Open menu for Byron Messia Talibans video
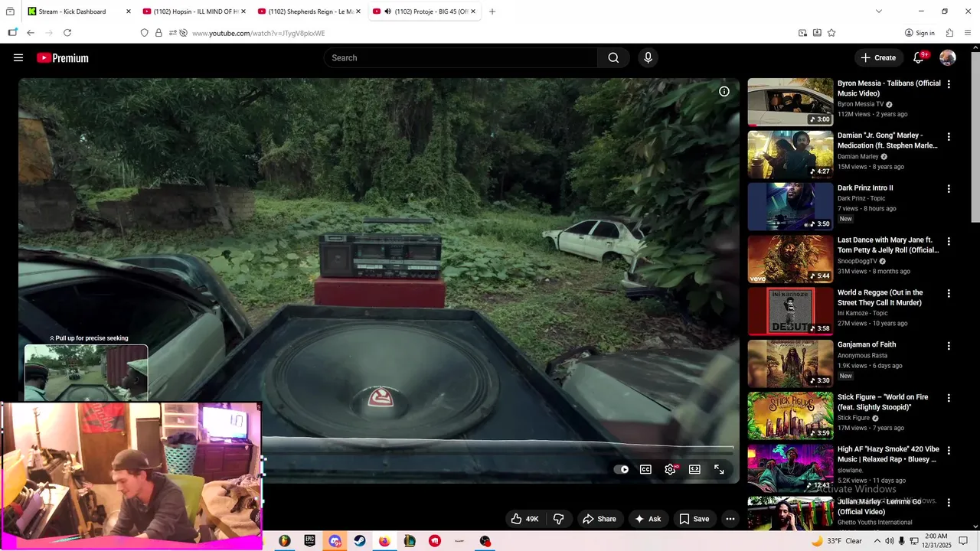The image size is (980, 551). tap(949, 84)
